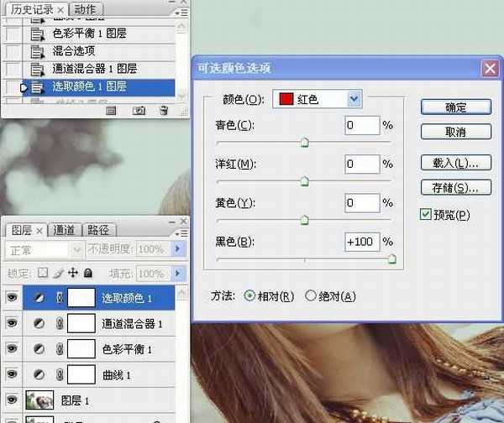Click the lock all padlock icon
504x423 pixels.
tap(87, 273)
